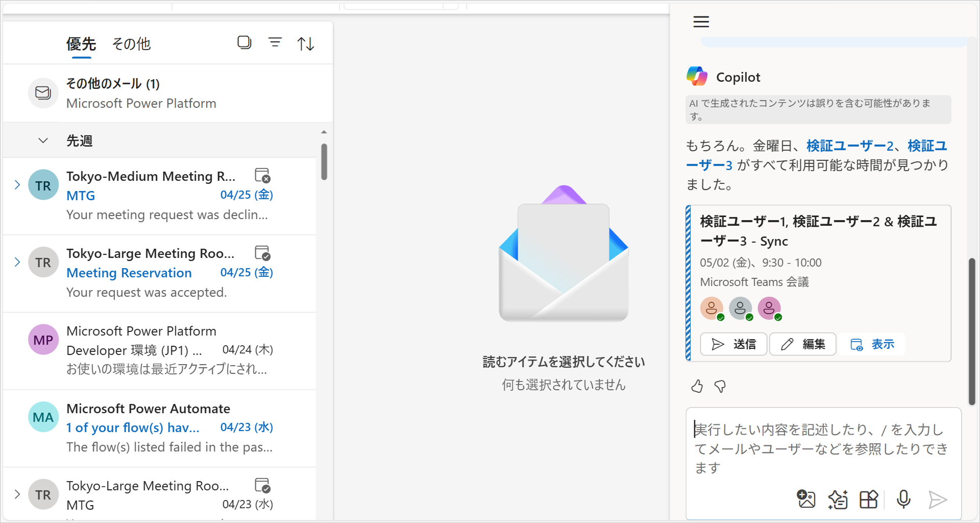Viewport: 980px width, 523px height.
Task: Open the Copilot prompt suggestions sparkle icon
Action: (838, 499)
